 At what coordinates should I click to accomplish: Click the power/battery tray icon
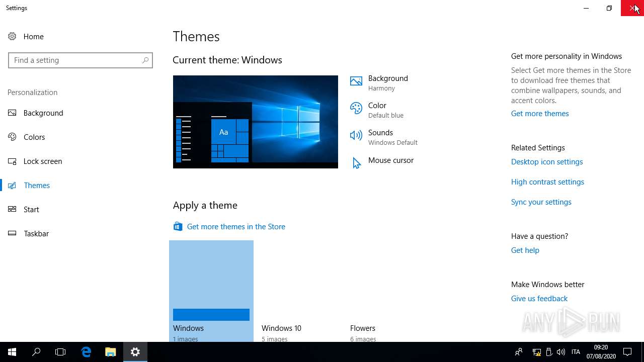[549, 352]
